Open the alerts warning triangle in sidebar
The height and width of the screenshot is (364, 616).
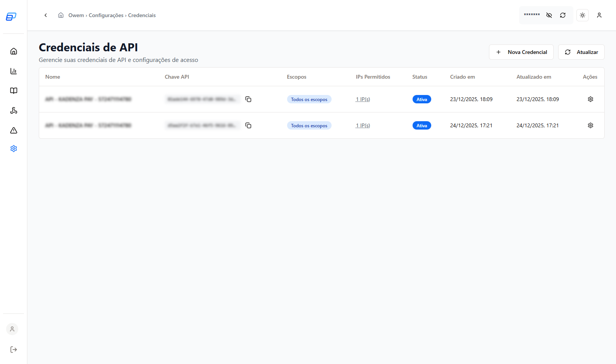pos(14,130)
